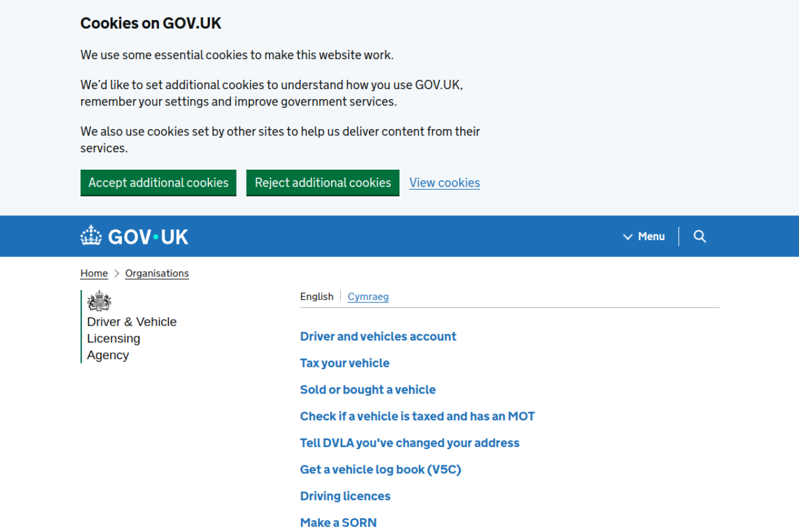This screenshot has width=799, height=532.
Task: Click the GOV.UK crown logo
Action: click(91, 236)
